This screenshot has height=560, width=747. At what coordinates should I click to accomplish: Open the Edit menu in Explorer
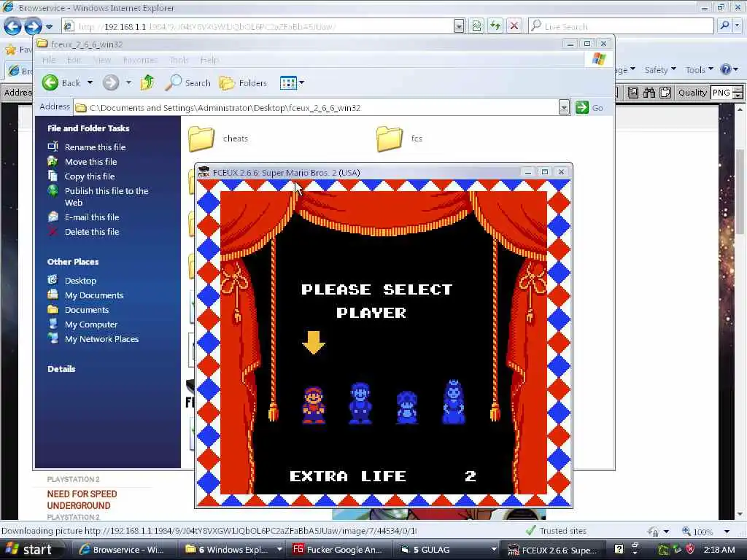pyautogui.click(x=74, y=60)
